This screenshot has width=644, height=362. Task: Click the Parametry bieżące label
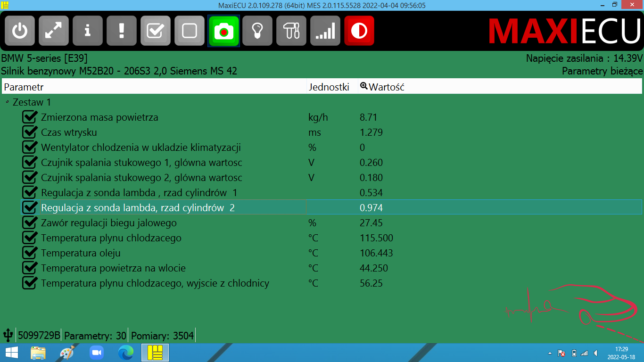(602, 71)
